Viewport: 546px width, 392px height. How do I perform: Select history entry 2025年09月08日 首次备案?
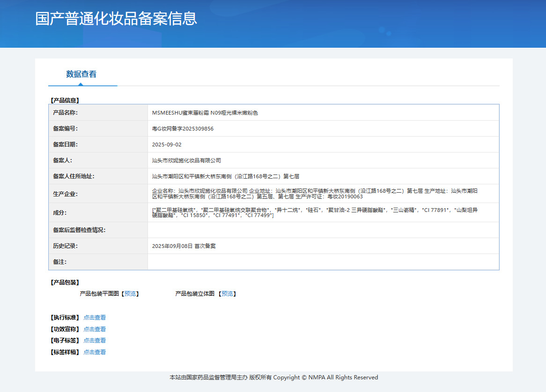(x=184, y=246)
